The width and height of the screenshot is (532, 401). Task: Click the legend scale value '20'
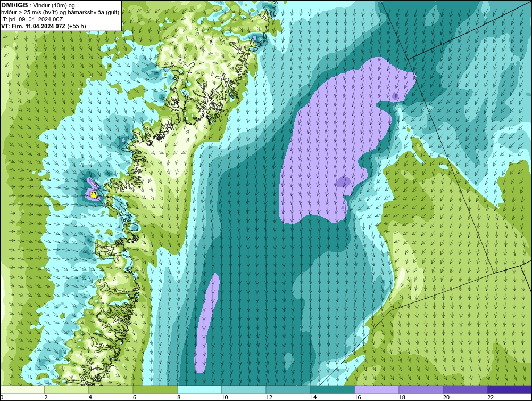point(446,398)
